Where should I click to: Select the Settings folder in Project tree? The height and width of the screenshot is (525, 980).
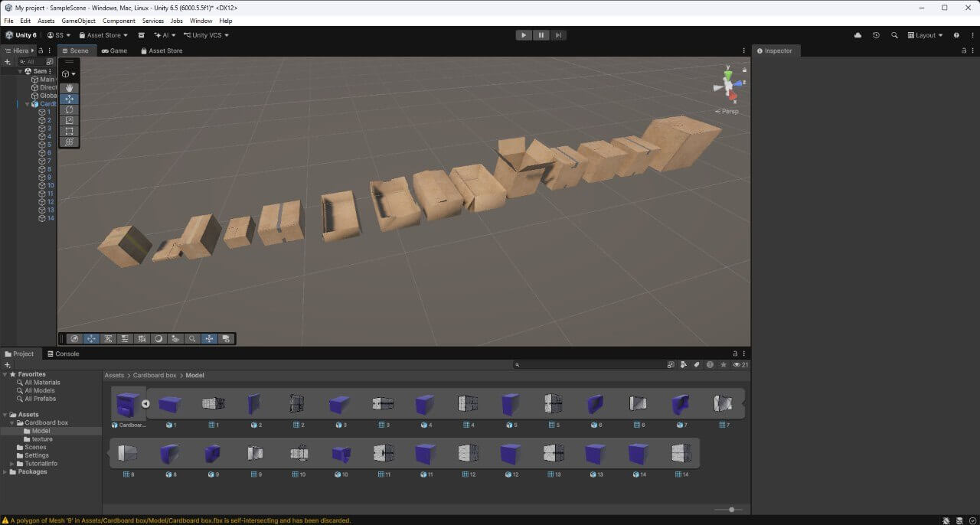pos(37,455)
